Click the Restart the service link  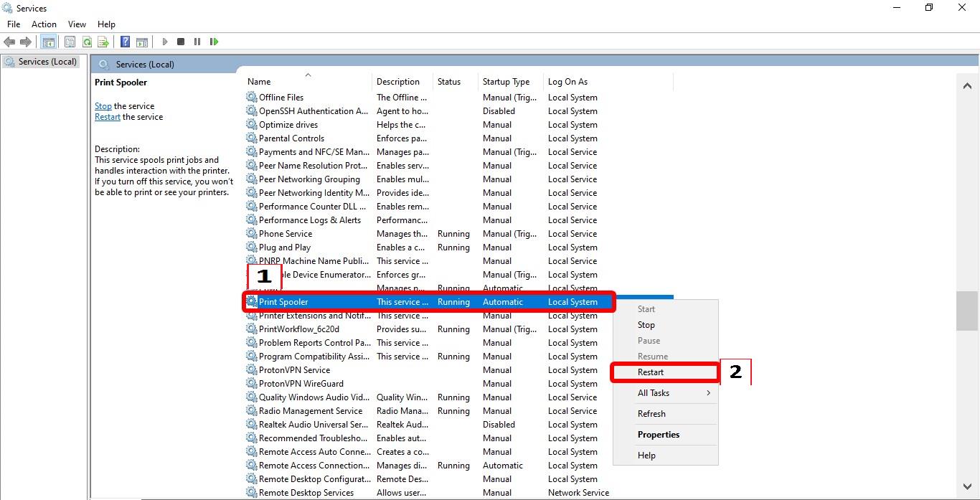108,117
